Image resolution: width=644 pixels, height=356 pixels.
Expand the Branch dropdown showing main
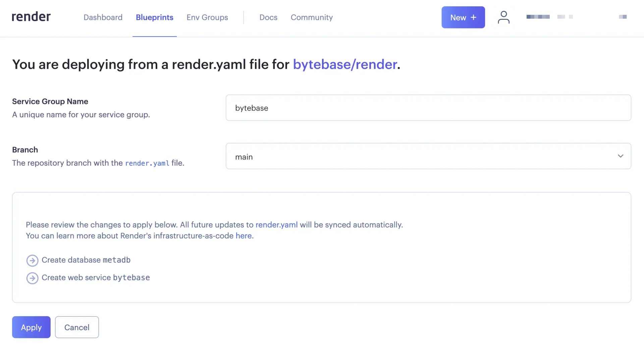[428, 156]
